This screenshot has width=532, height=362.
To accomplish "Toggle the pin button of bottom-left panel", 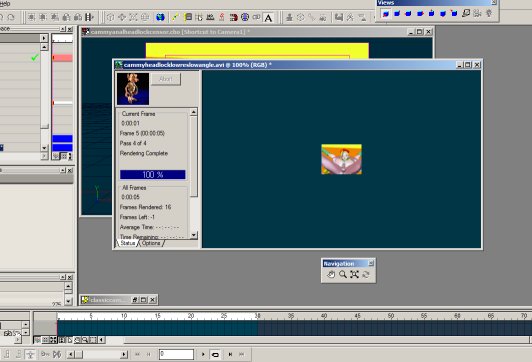I will point(63,277).
